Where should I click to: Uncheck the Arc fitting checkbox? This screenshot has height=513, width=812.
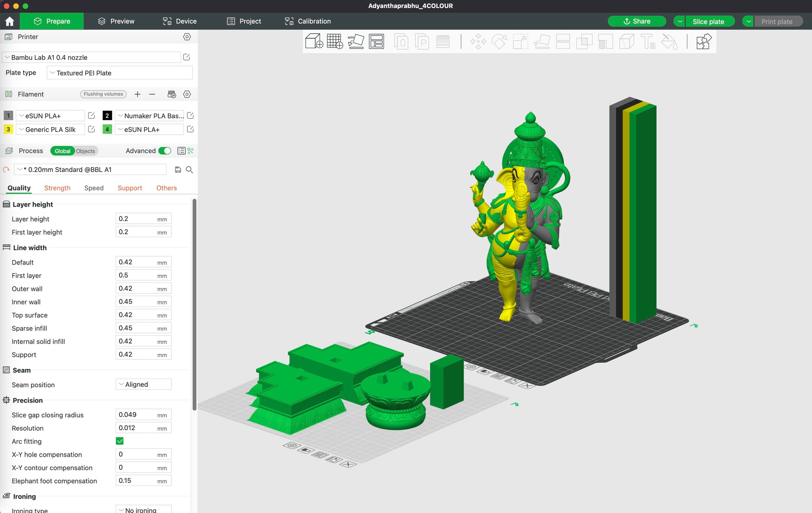(120, 441)
